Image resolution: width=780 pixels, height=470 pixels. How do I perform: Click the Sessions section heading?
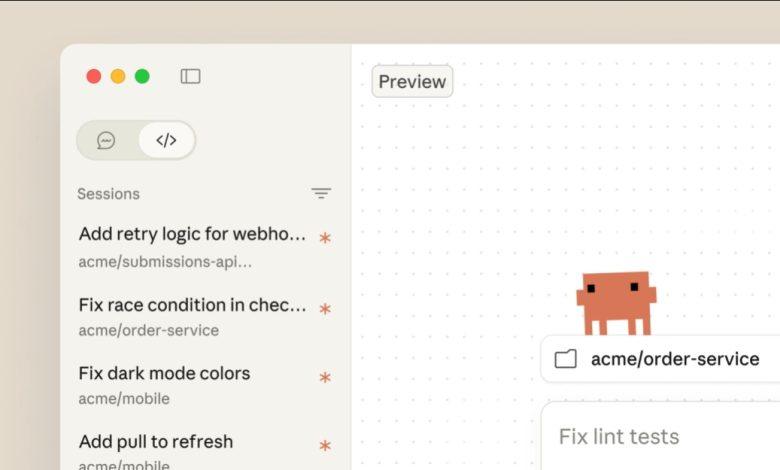tap(108, 194)
